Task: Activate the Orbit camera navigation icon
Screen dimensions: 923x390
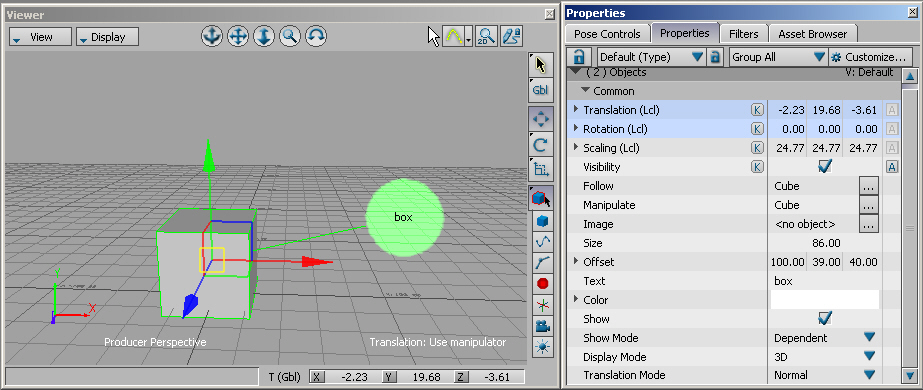Action: pos(211,36)
